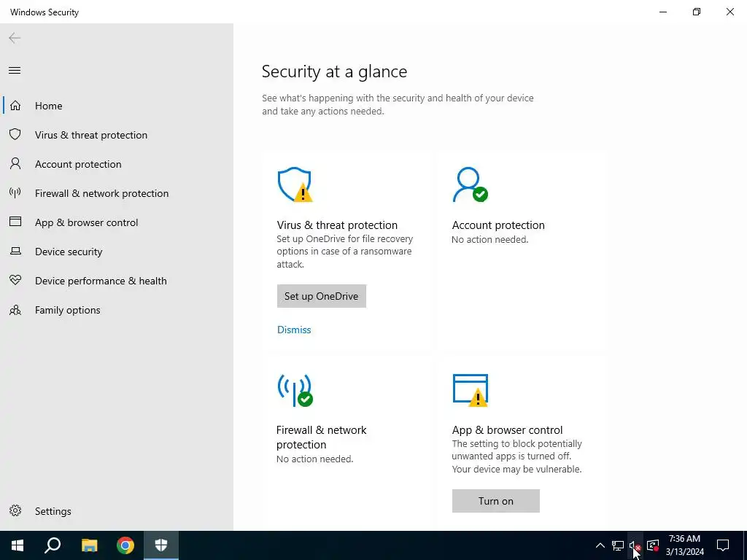
Task: Click Windows Security shield on taskbar
Action: tap(161, 545)
